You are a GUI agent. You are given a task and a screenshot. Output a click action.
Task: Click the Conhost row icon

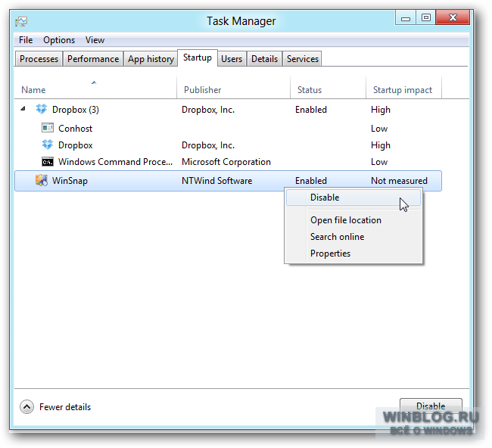point(48,128)
